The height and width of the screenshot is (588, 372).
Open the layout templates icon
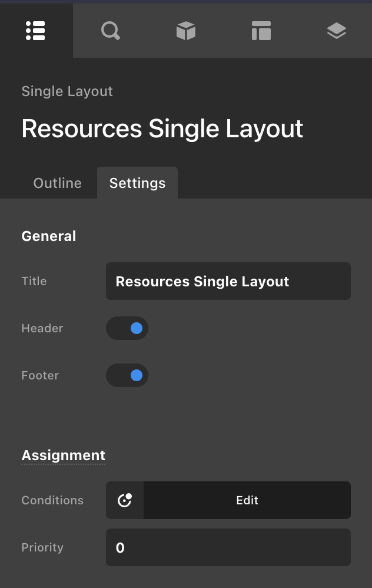[x=261, y=31]
